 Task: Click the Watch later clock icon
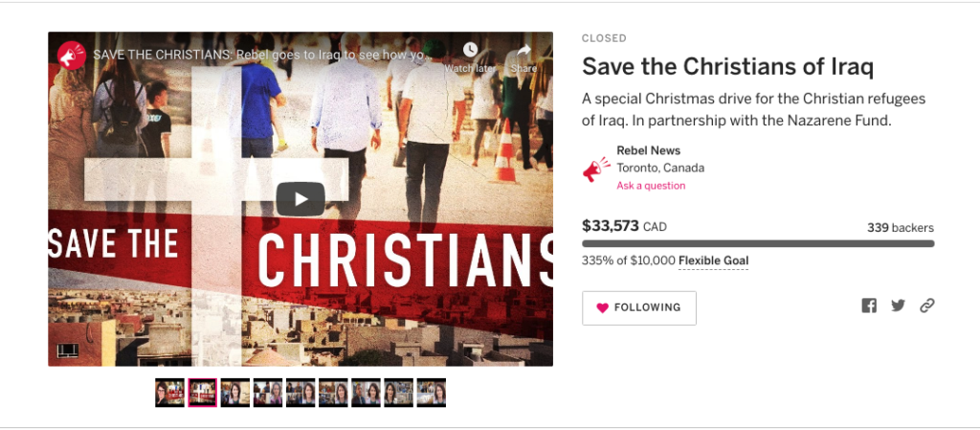[x=470, y=50]
